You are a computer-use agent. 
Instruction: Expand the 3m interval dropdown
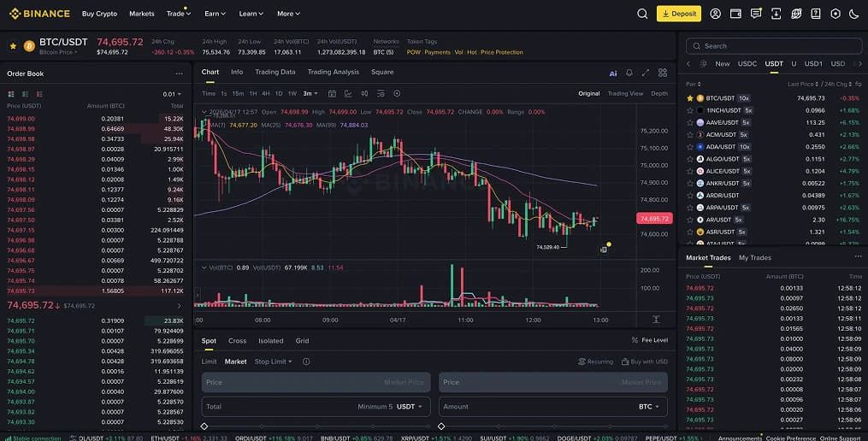click(310, 93)
